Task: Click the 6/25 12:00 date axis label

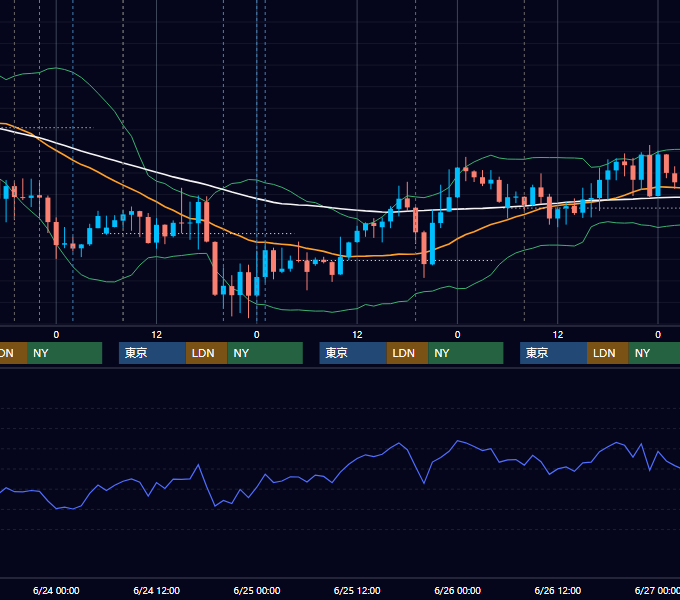Action: (357, 590)
